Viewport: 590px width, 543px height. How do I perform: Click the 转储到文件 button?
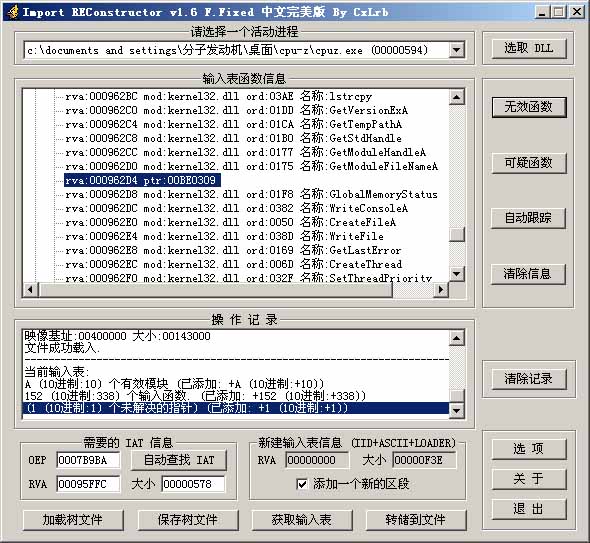click(416, 520)
